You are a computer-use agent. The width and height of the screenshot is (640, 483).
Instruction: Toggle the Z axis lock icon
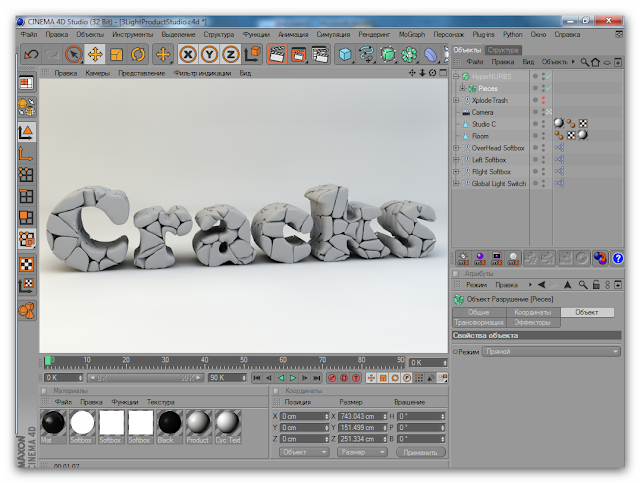click(230, 54)
